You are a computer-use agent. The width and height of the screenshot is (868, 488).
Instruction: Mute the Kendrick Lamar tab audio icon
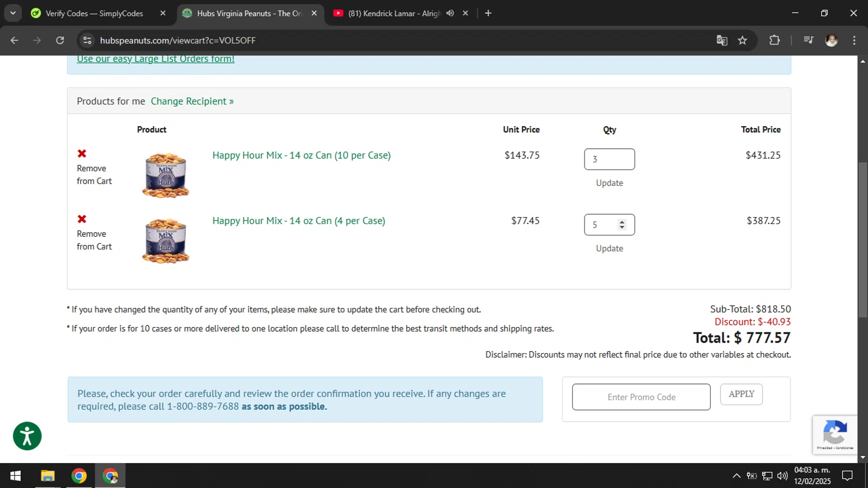(450, 13)
